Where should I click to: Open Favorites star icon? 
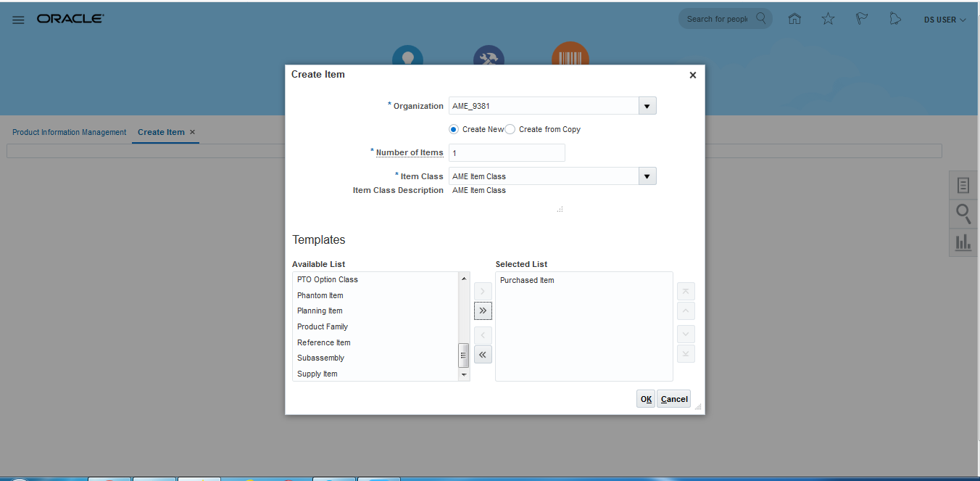coord(828,19)
